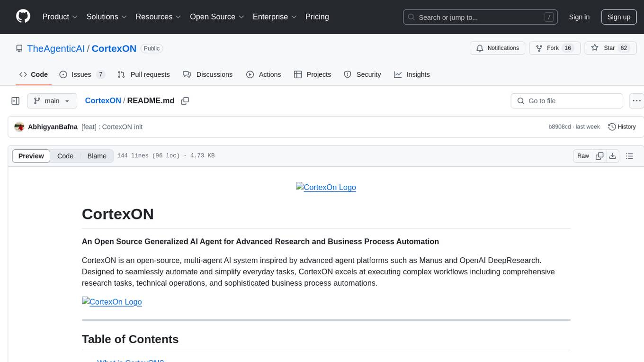The height and width of the screenshot is (362, 644).
Task: Select the Code view
Action: click(65, 156)
